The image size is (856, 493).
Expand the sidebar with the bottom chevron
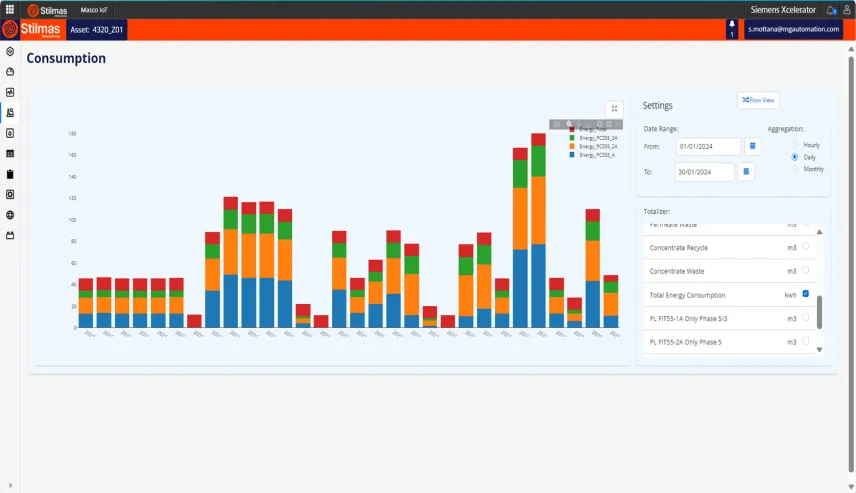point(10,485)
